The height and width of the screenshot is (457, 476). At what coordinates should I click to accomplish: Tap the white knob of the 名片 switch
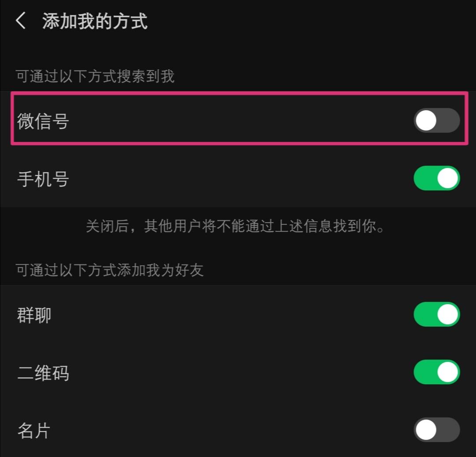coord(426,430)
